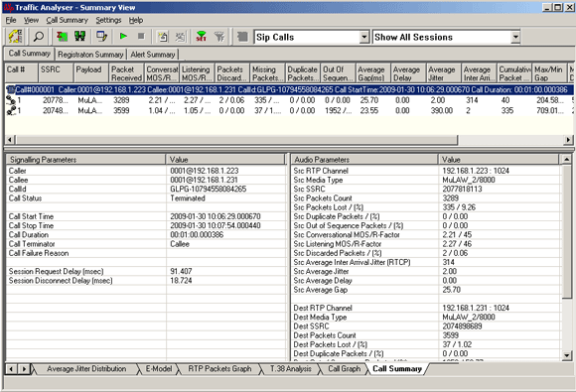Viewport: 576px width, 392px height.
Task: Open the View menu
Action: point(31,20)
